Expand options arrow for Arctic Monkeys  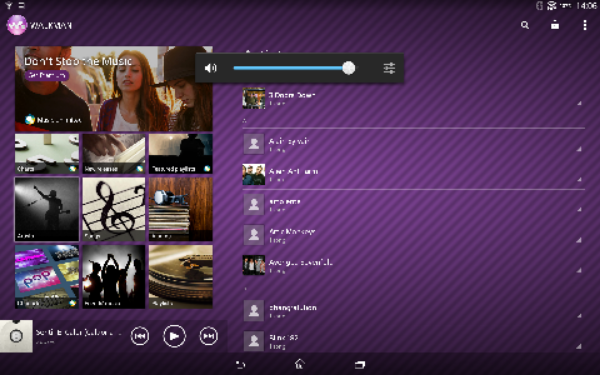point(579,240)
